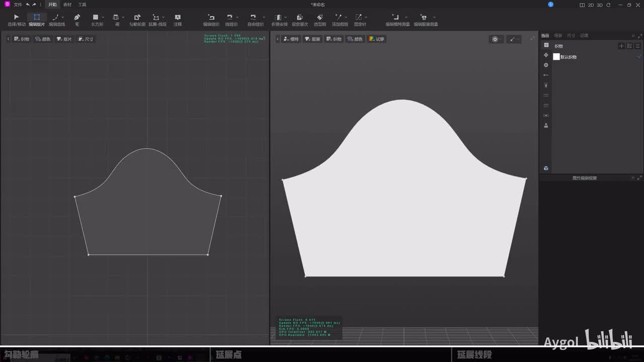
Task: Switch fabric panel to grid view
Action: coord(629,46)
